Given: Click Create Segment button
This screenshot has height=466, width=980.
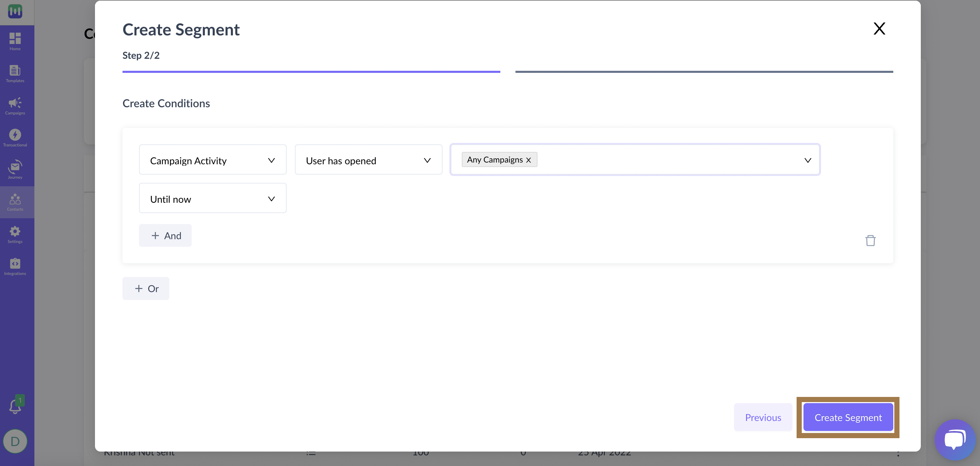Looking at the screenshot, I should [848, 417].
